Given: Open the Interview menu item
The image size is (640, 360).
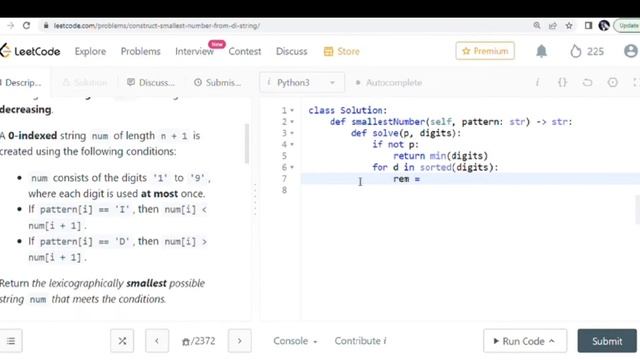Looking at the screenshot, I should point(194,51).
